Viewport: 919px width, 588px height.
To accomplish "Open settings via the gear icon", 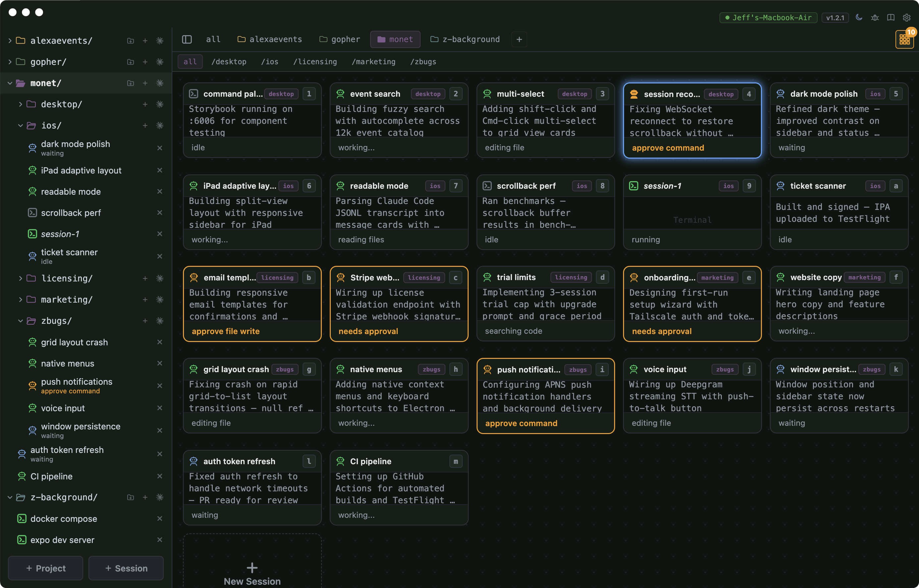I will tap(906, 18).
